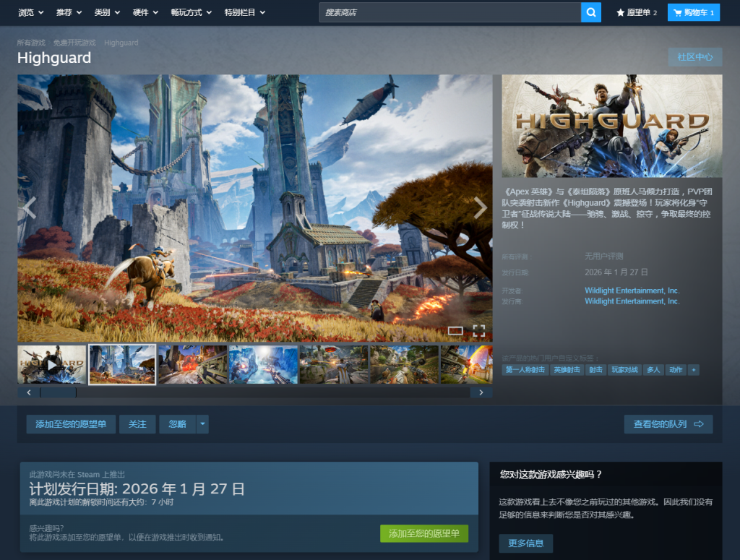Image resolution: width=740 pixels, height=560 pixels.
Task: Toggle theater mode icon on screenshot
Action: tap(455, 331)
